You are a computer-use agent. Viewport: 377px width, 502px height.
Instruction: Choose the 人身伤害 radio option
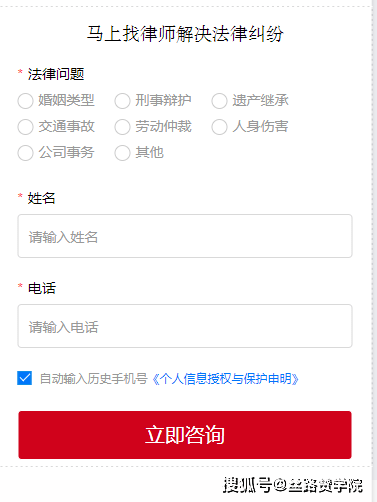219,127
